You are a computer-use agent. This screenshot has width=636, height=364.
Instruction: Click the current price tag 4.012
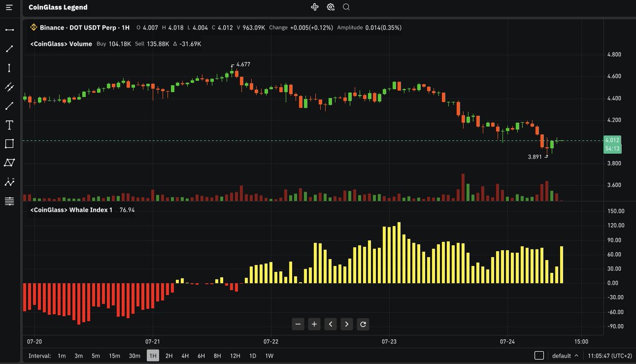[x=612, y=140]
